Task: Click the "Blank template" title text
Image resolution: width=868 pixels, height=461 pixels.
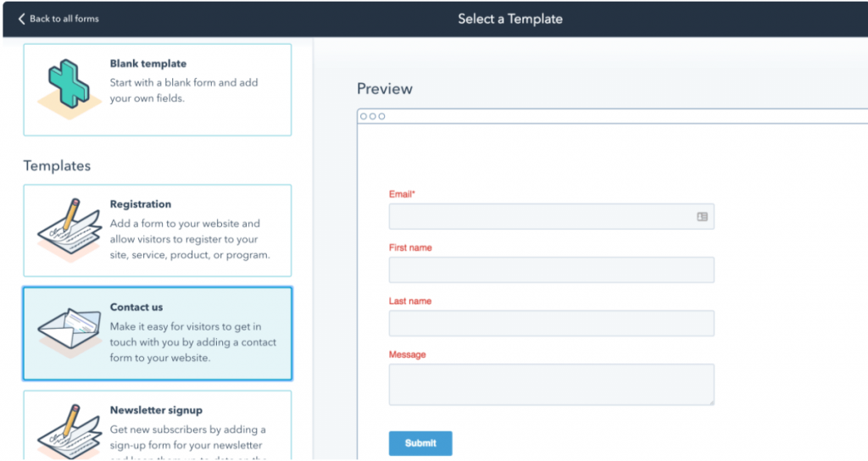Action: 147,64
